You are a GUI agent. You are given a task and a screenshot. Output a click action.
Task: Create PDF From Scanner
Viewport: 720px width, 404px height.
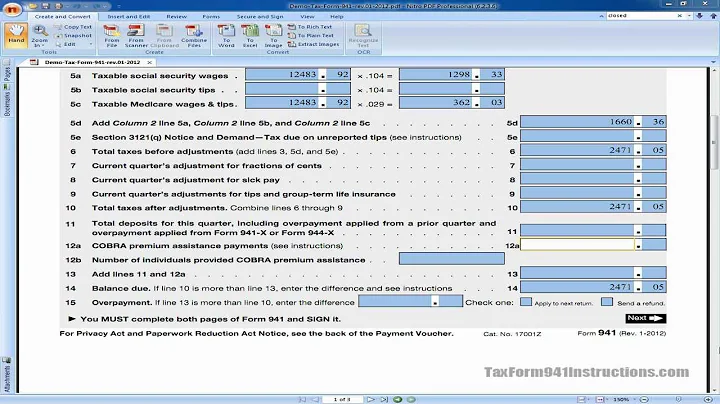[x=136, y=36]
